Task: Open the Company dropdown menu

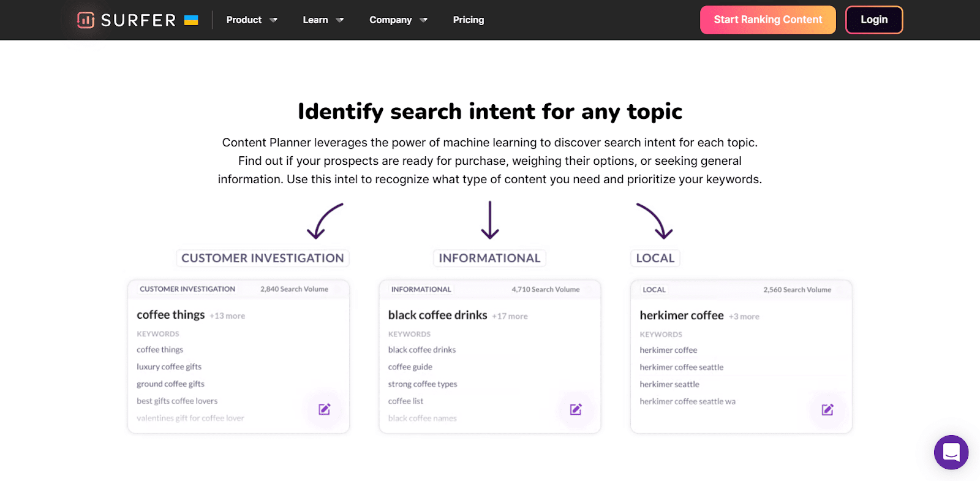Action: (x=398, y=20)
